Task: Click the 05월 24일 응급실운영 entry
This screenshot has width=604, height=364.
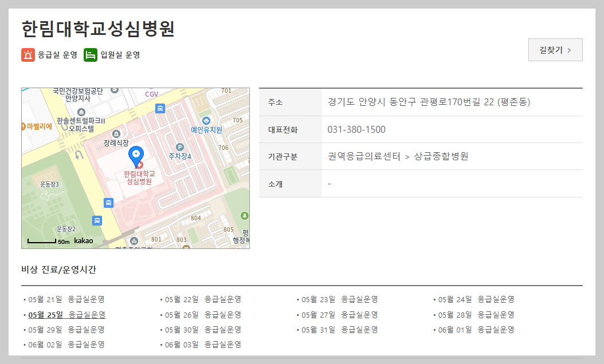Action: (476, 299)
